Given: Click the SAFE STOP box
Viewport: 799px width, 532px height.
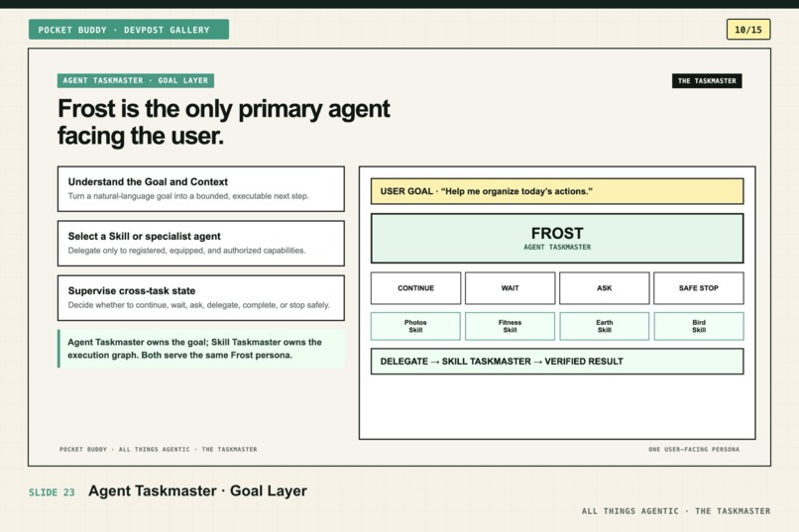Looking at the screenshot, I should point(699,288).
